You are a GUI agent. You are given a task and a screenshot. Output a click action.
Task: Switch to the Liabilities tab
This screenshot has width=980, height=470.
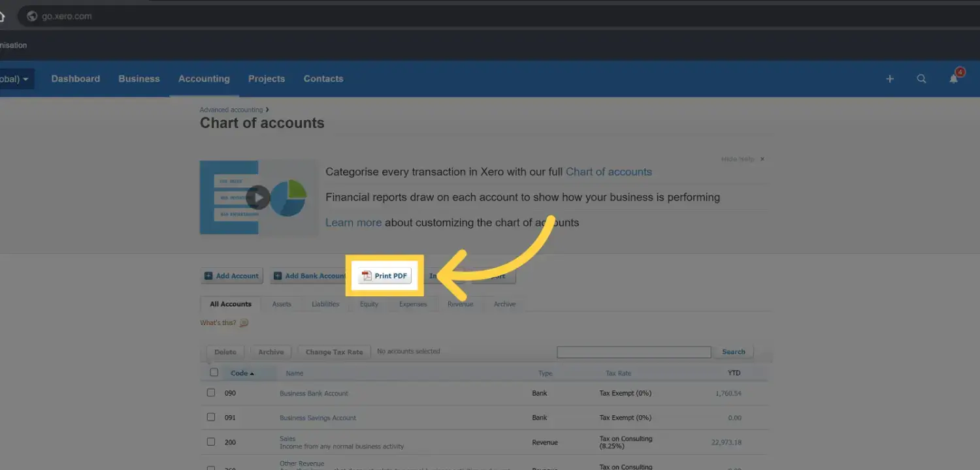point(325,304)
